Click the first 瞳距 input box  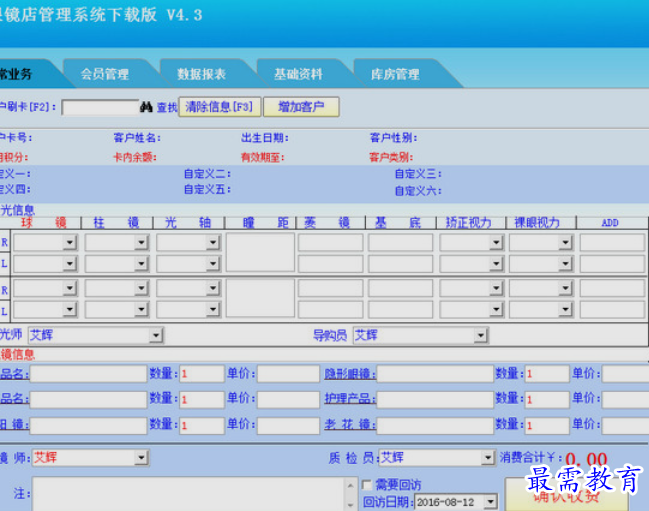point(260,252)
